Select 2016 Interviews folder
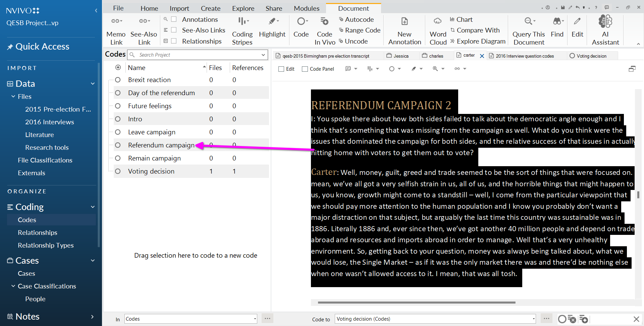 pyautogui.click(x=49, y=122)
